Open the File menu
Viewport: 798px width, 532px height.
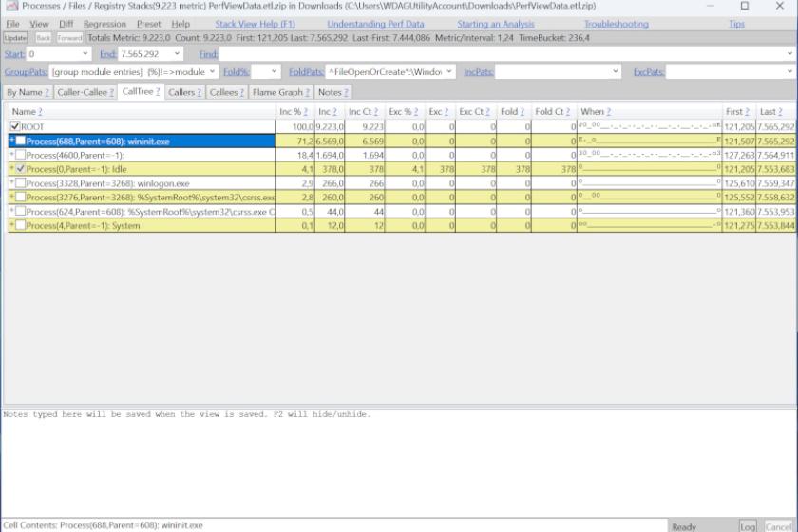(x=12, y=24)
